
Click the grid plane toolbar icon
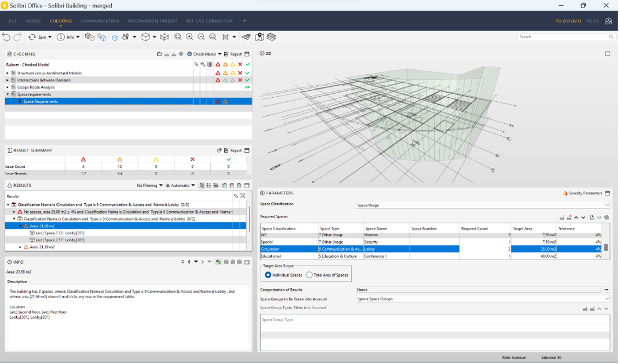pyautogui.click(x=246, y=37)
